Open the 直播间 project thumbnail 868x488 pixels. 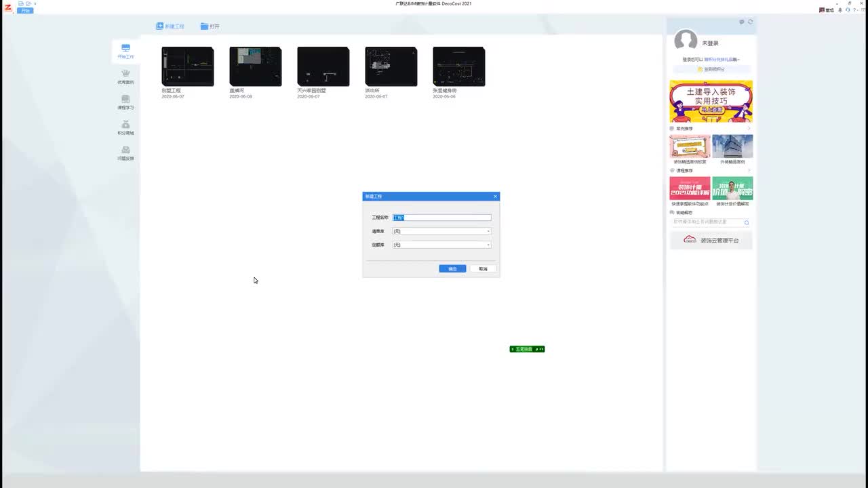click(256, 66)
